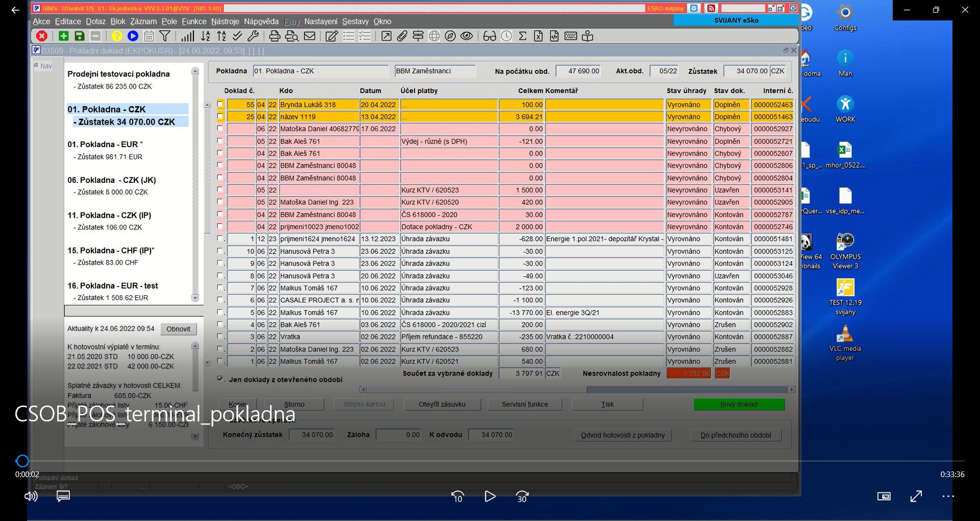This screenshot has height=521, width=980.
Task: Play the video with play button
Action: [x=489, y=496]
